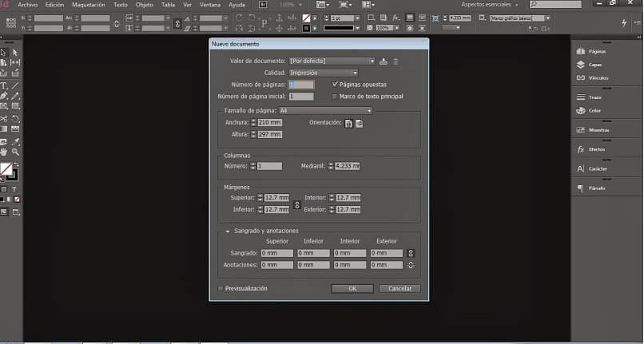Open the Aspectos esenciales workspace switcher
644x344 pixels.
[x=489, y=5]
